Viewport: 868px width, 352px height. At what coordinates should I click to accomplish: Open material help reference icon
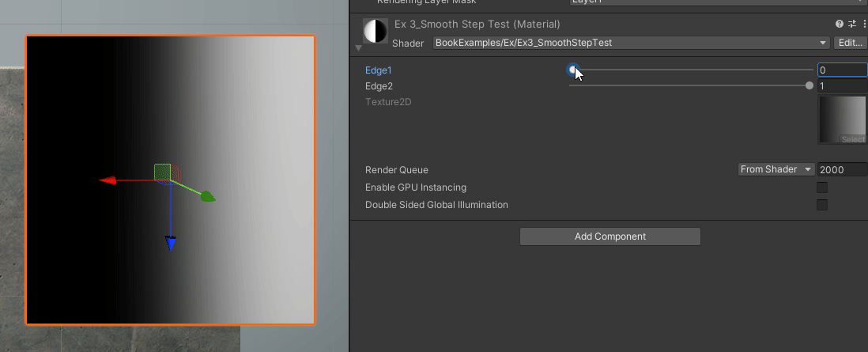click(x=840, y=24)
